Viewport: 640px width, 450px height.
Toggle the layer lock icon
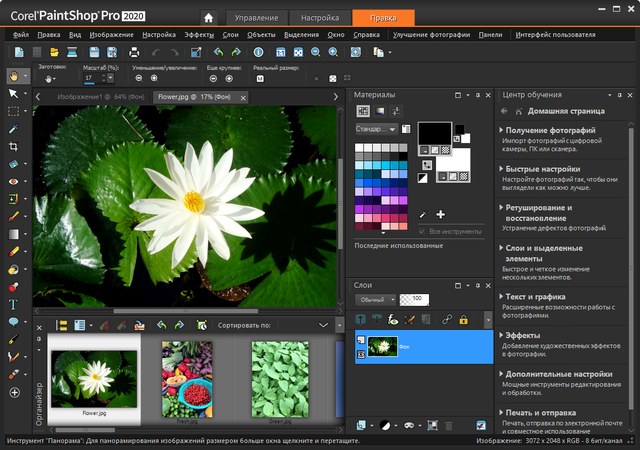click(462, 319)
